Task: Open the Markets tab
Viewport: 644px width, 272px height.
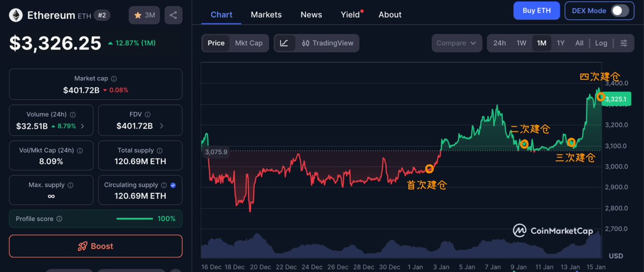Action: [266, 15]
